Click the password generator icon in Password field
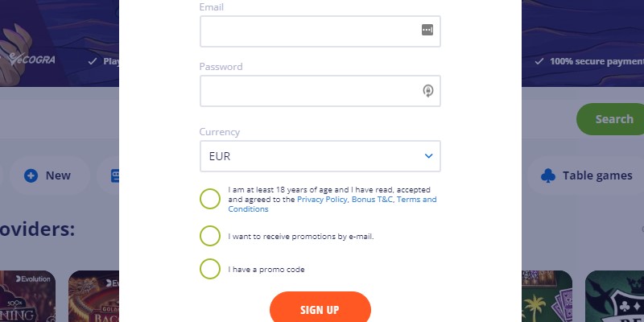The image size is (644, 322). click(x=428, y=91)
